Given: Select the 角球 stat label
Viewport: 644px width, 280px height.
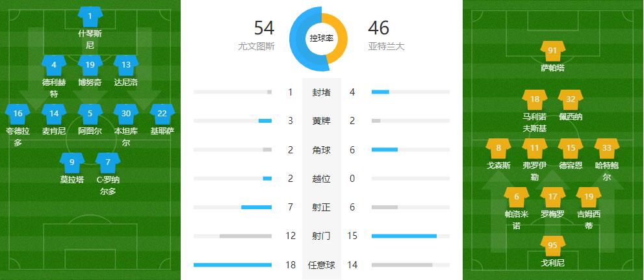Looking at the screenshot, I should [x=321, y=150].
